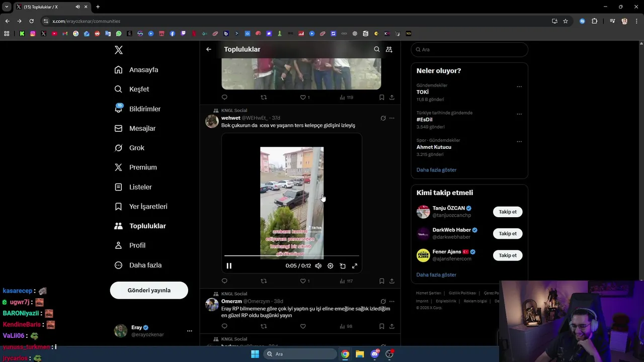The height and width of the screenshot is (362, 644).
Task: Click Daha fazla göster under trends
Action: coord(436,170)
